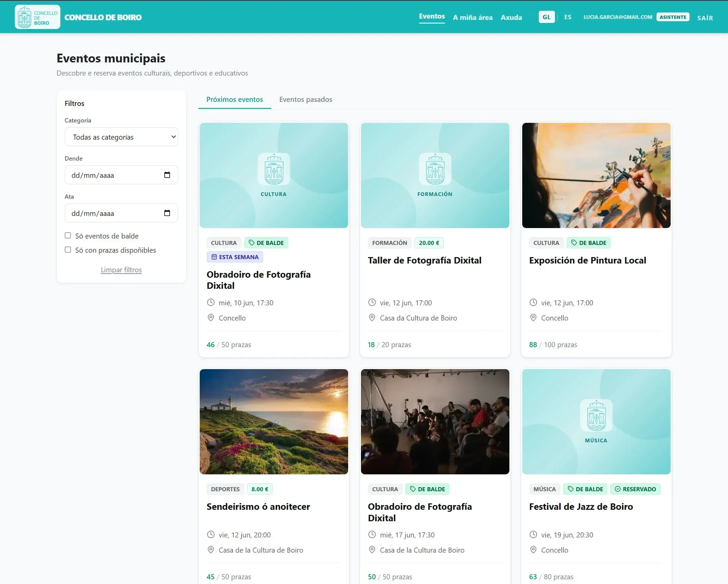Click clock icon beside mié, 17 jun, 17:30

372,535
